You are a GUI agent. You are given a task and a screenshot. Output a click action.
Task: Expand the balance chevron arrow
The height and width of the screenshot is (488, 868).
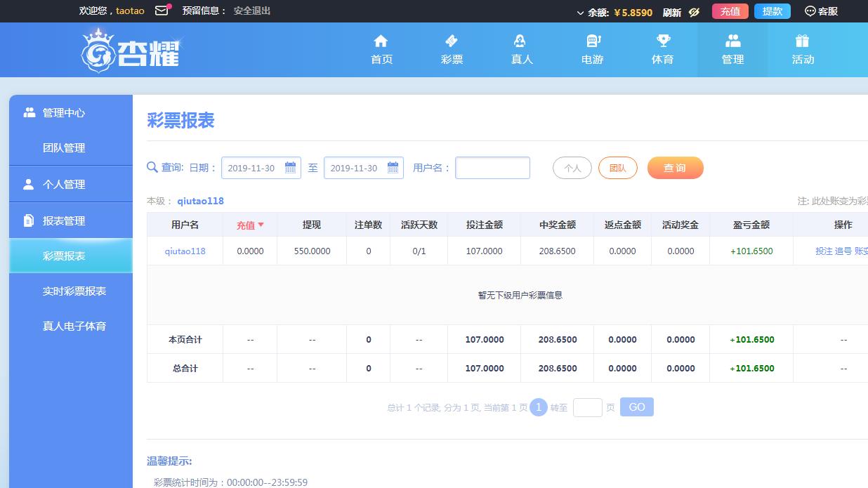pyautogui.click(x=580, y=13)
